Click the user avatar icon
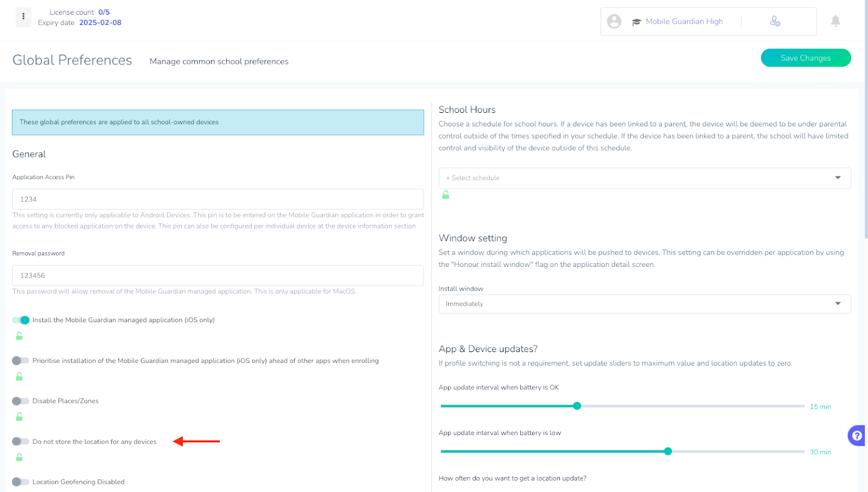The height and width of the screenshot is (492, 868). [614, 21]
